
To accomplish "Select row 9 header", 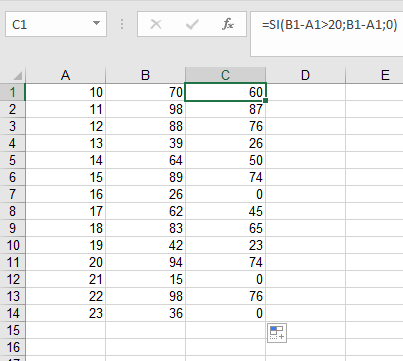I will tap(12, 228).
